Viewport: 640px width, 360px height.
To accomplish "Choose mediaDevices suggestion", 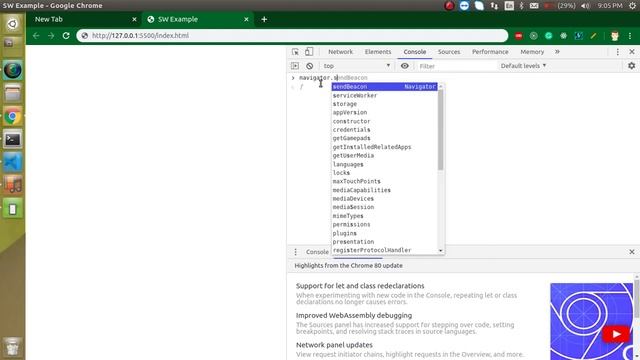I will pyautogui.click(x=384, y=198).
